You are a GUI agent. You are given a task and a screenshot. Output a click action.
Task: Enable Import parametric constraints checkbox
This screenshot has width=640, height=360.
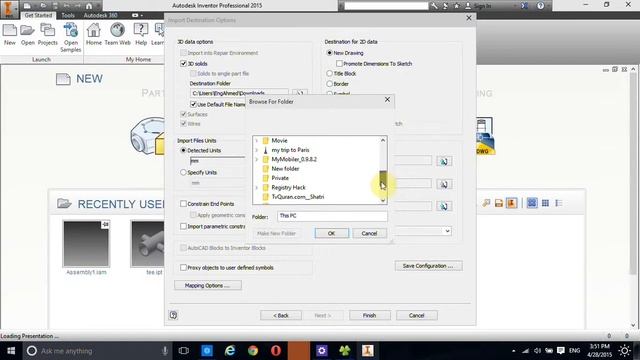pos(183,226)
